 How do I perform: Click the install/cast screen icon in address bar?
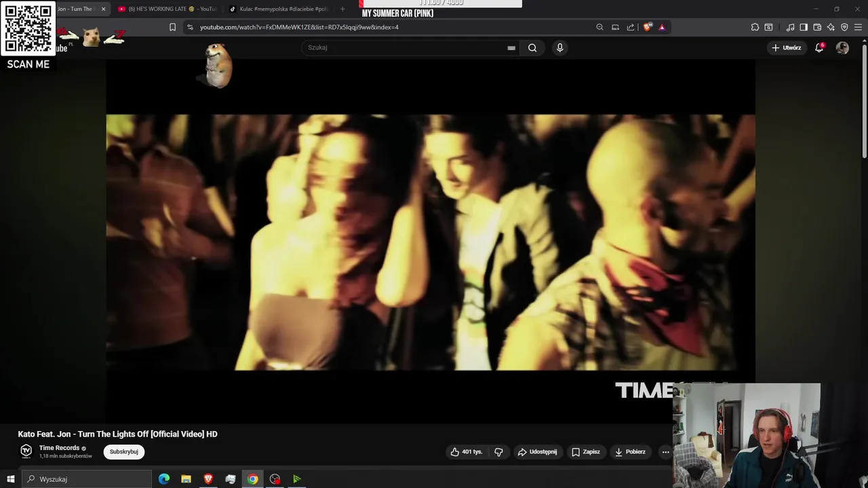tap(615, 27)
